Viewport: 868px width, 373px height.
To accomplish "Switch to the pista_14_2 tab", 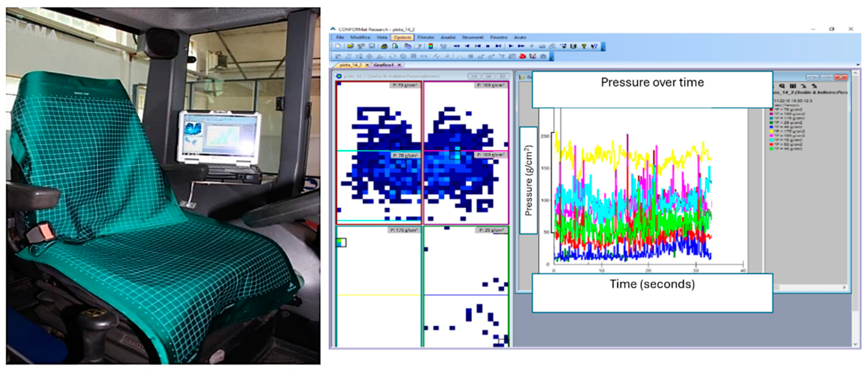I will coord(350,65).
